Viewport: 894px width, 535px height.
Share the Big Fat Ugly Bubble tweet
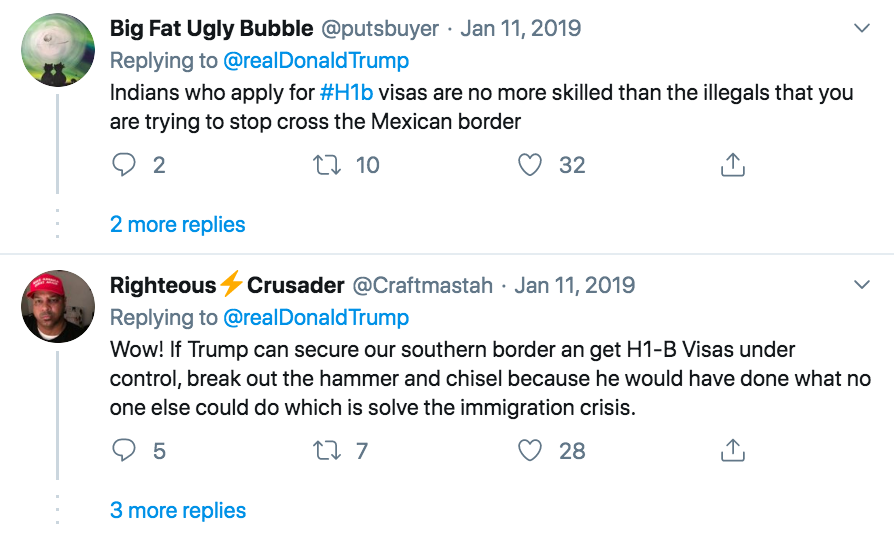tap(733, 165)
